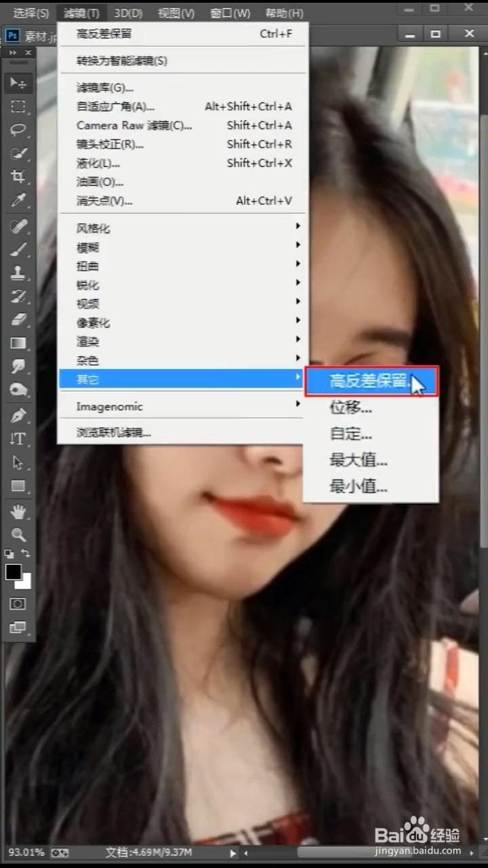Select the Pen tool

point(18,415)
